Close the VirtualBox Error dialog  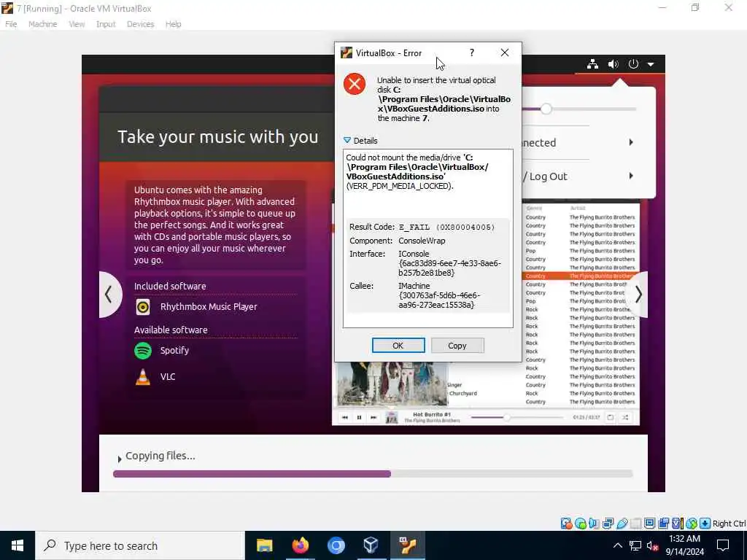pyautogui.click(x=505, y=52)
